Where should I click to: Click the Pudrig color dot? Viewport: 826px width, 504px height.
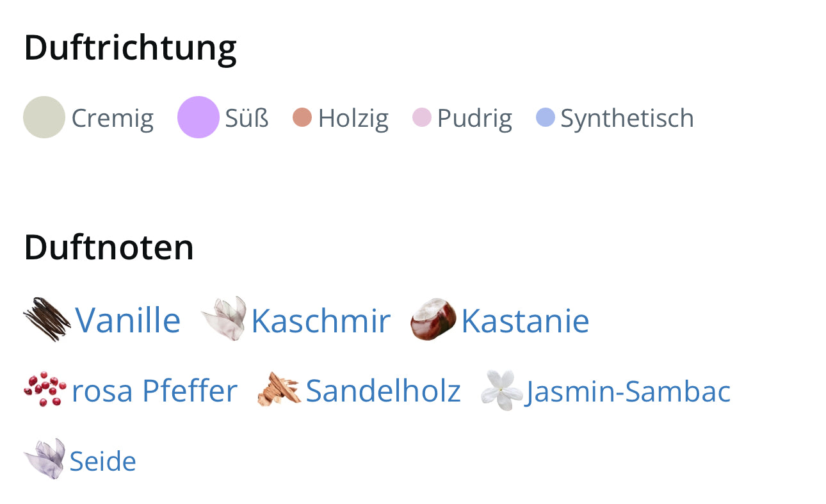pos(422,118)
